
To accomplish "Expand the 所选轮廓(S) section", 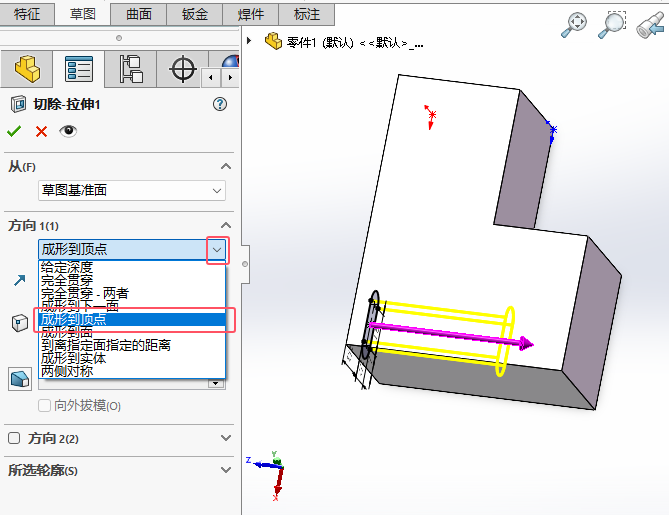I will [x=226, y=470].
